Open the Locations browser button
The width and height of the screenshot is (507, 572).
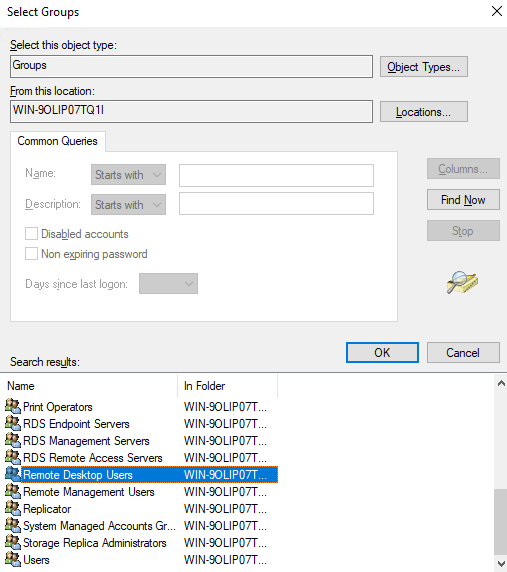(x=424, y=112)
